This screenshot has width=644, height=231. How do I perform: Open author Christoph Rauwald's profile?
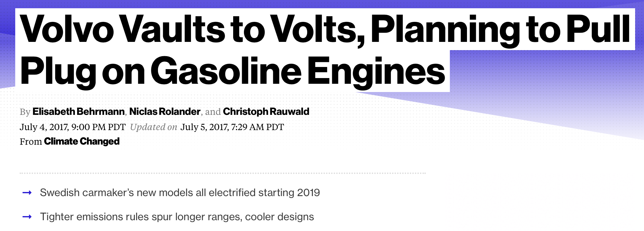266,112
